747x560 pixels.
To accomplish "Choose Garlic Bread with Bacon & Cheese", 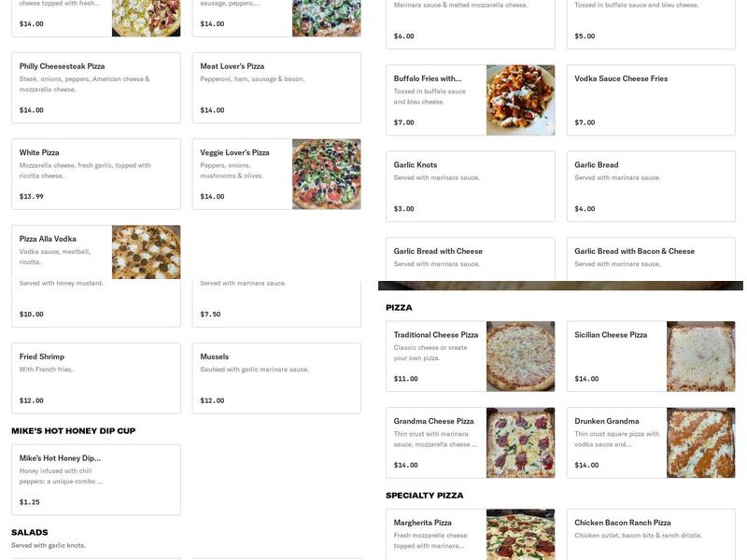I will (649, 257).
